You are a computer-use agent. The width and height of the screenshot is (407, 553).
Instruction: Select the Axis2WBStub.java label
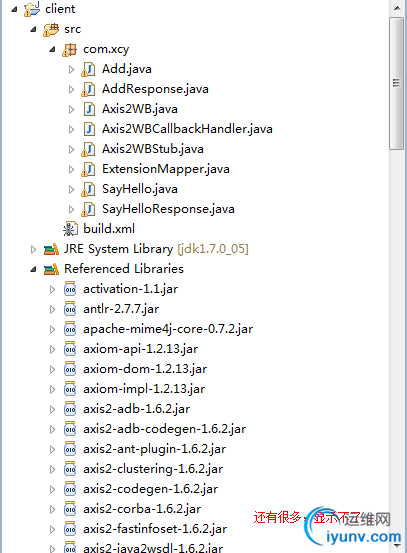pyautogui.click(x=153, y=149)
